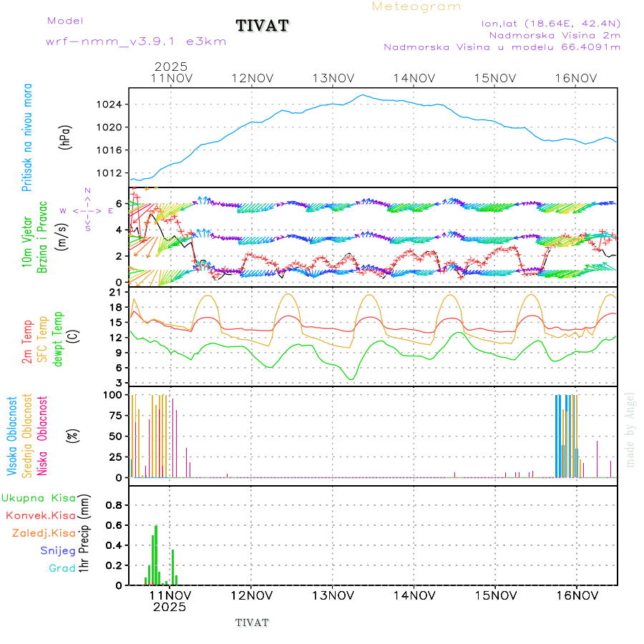The image size is (644, 644).
Task: Click the 'Pritisak na nivou mora' axis label
Action: tap(28, 137)
